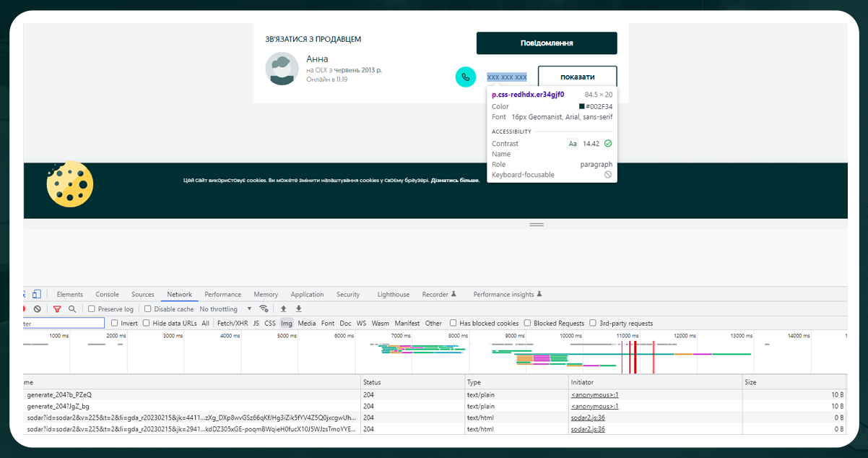Export HAR file using download arrow

pyautogui.click(x=298, y=308)
